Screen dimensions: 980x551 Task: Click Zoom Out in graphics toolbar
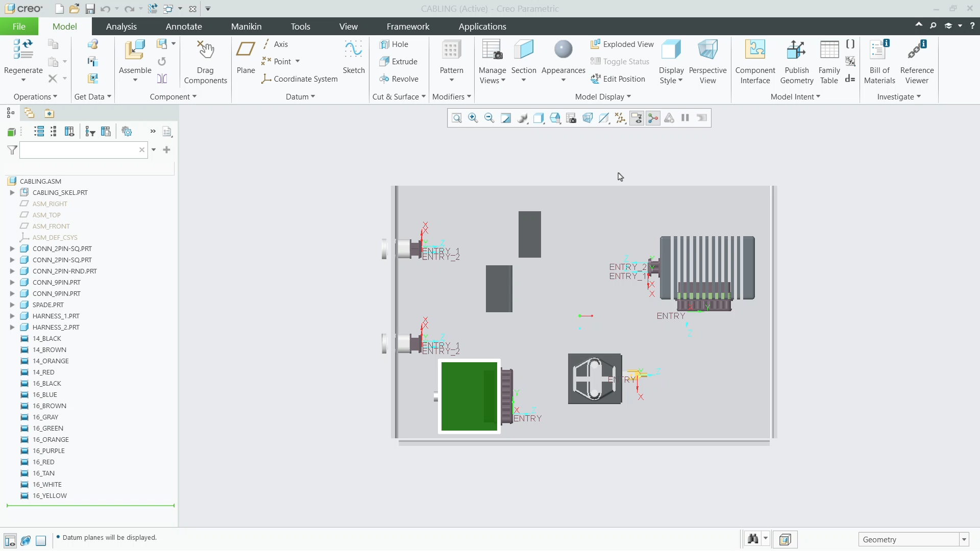click(x=489, y=118)
